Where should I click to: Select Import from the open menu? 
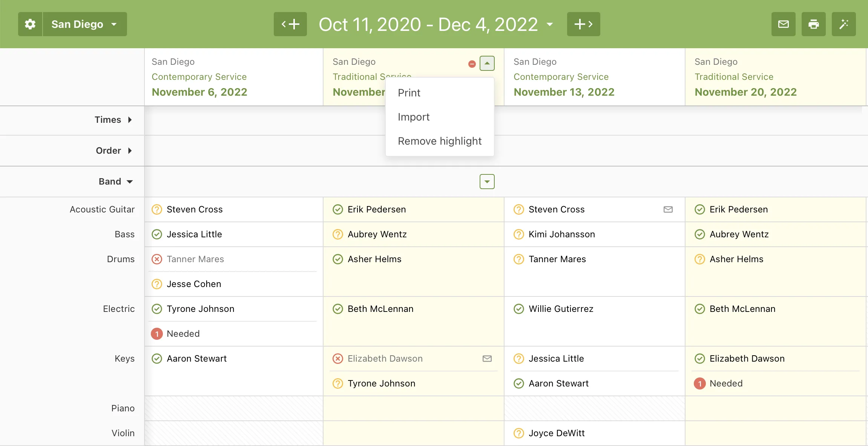[x=414, y=117]
